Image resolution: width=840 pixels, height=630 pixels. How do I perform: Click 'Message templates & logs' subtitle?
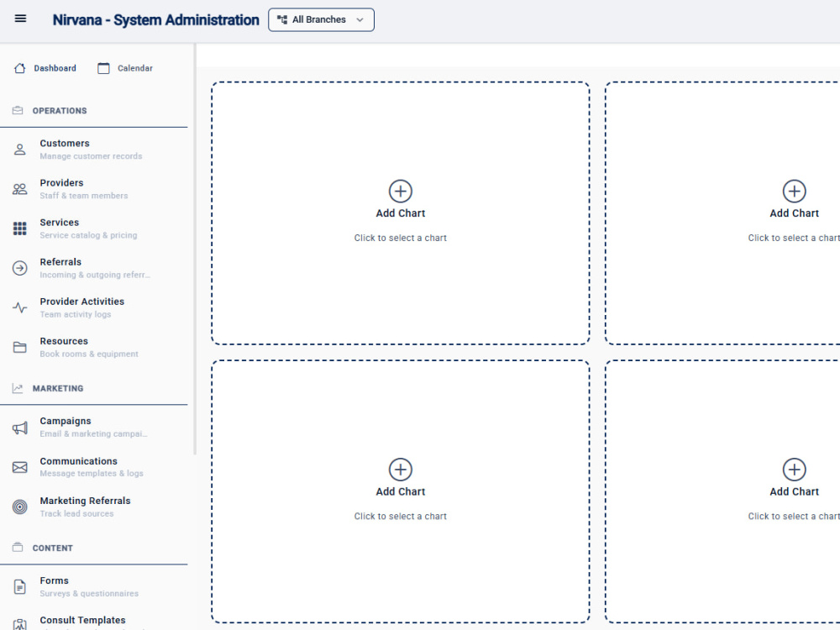tap(92, 474)
